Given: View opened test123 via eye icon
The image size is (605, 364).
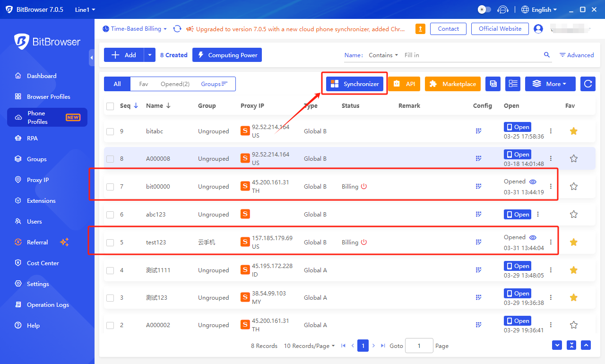Looking at the screenshot, I should pos(533,237).
